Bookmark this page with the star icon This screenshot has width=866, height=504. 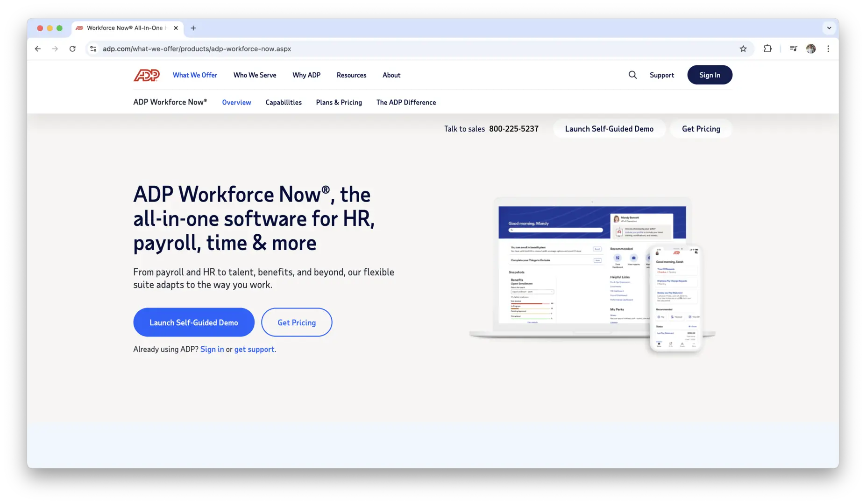[x=743, y=49]
